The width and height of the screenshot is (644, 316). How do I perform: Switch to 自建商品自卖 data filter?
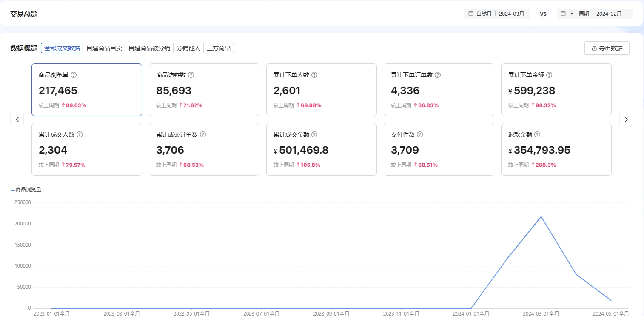(x=104, y=48)
